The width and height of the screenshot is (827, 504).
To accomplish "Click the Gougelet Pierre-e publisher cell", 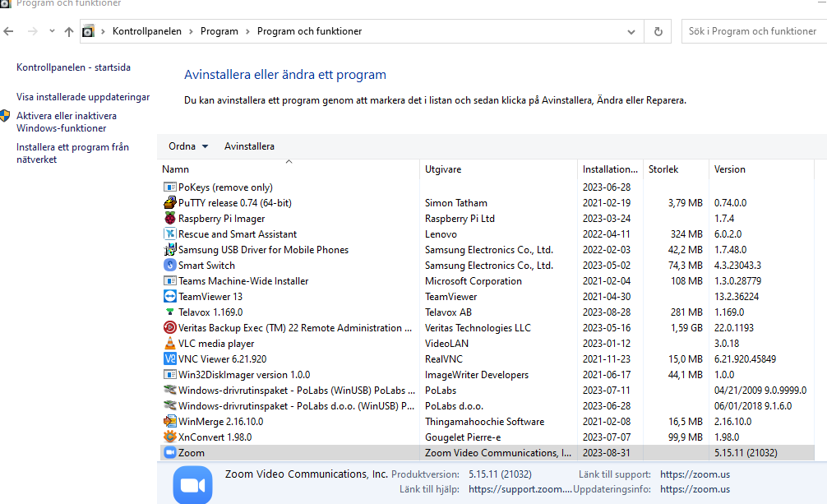I will [x=463, y=437].
